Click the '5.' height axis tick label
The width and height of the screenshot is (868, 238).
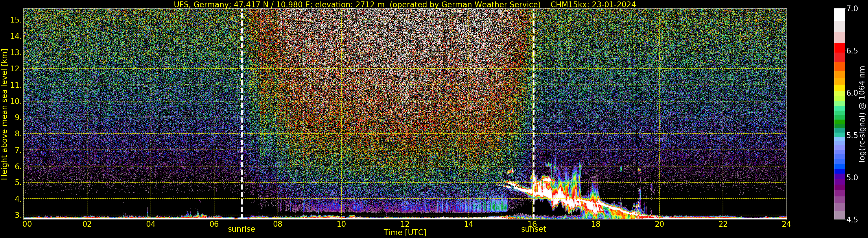click(18, 183)
